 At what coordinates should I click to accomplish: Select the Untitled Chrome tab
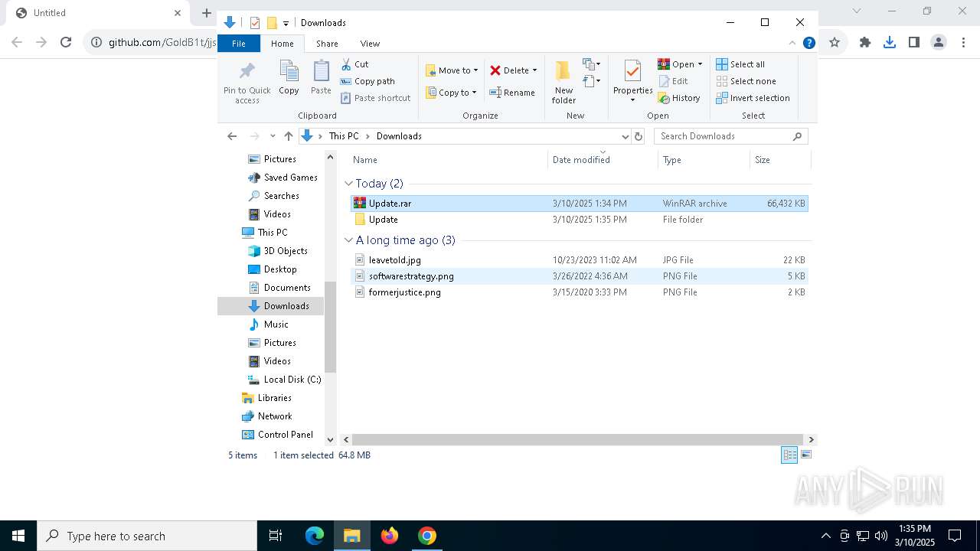click(x=99, y=13)
